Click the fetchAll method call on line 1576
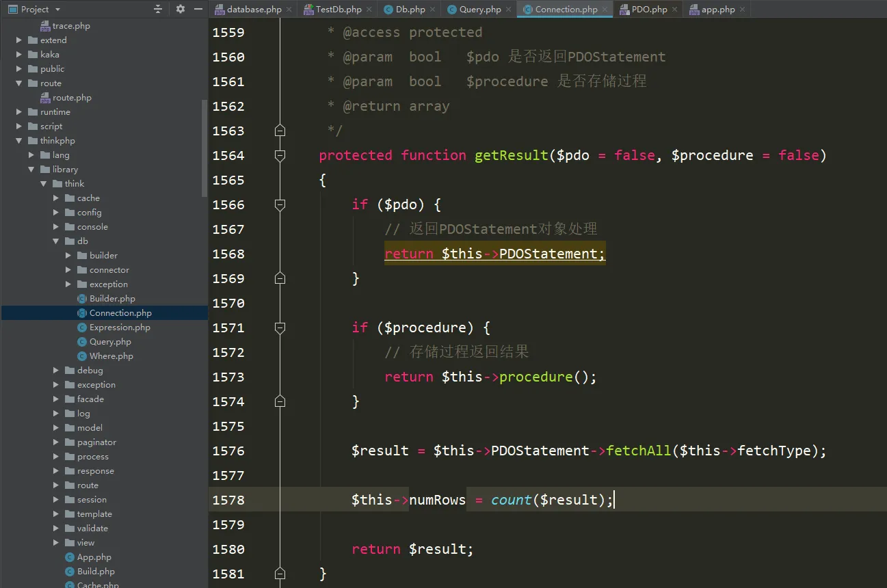Viewport: 887px width, 588px height. point(639,451)
